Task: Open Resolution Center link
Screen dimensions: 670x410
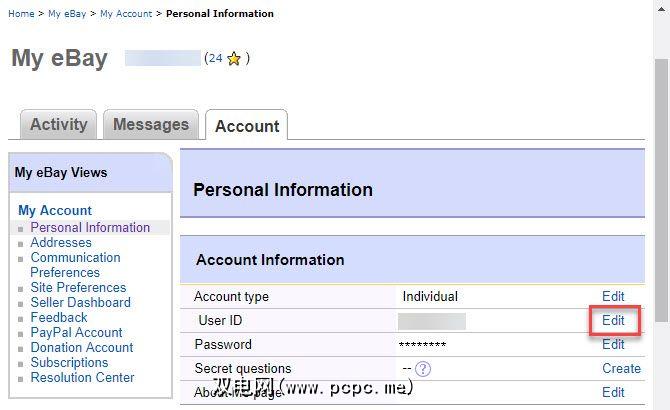Action: (82, 377)
